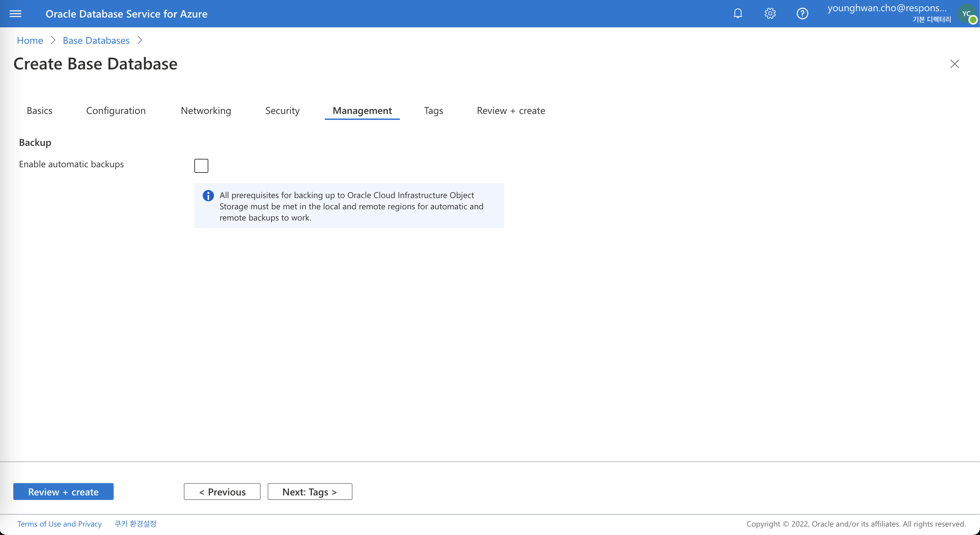980x535 pixels.
Task: Click the Enable automatic backups label
Action: [x=72, y=164]
